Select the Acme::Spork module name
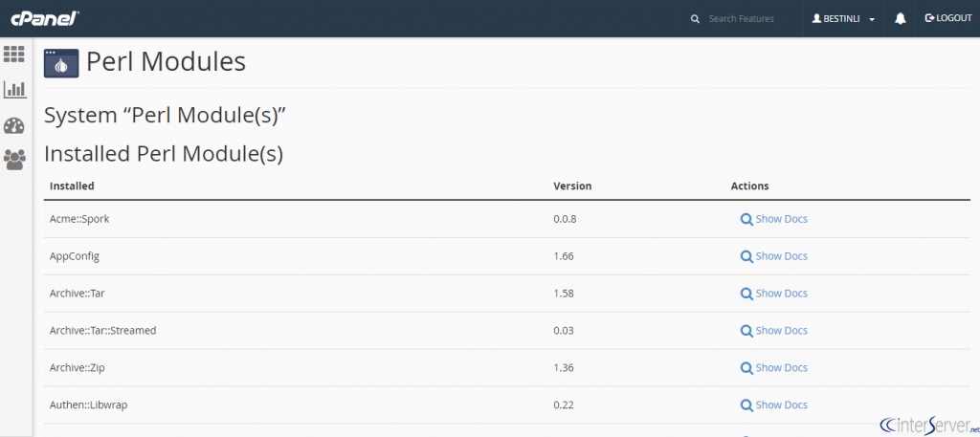 pyautogui.click(x=79, y=219)
